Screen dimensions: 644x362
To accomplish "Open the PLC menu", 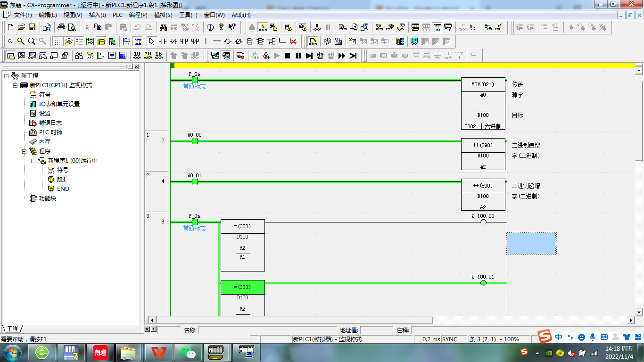I will point(117,15).
